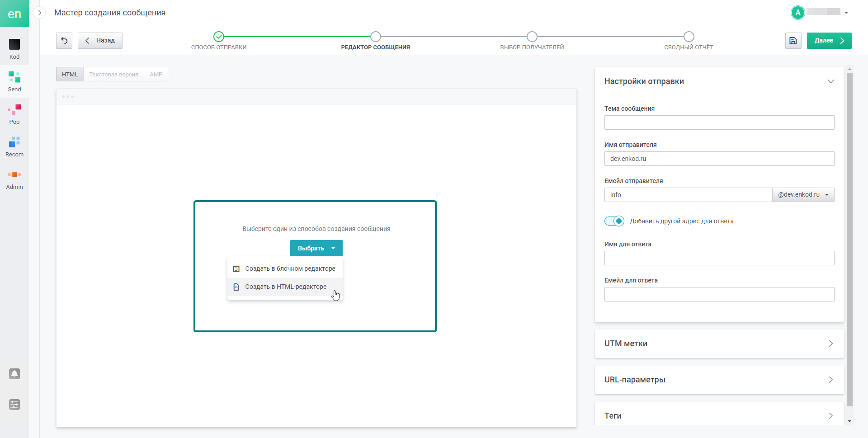
Task: Focus the Емейл для ответа field
Action: coord(719,294)
